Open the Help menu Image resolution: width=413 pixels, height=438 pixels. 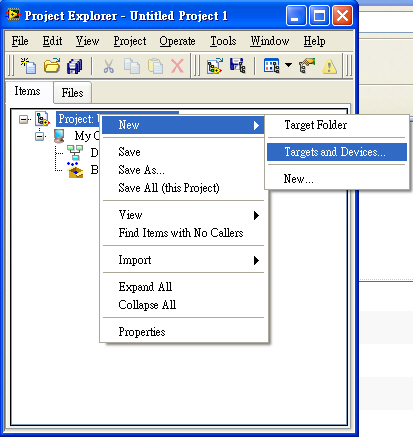314,41
